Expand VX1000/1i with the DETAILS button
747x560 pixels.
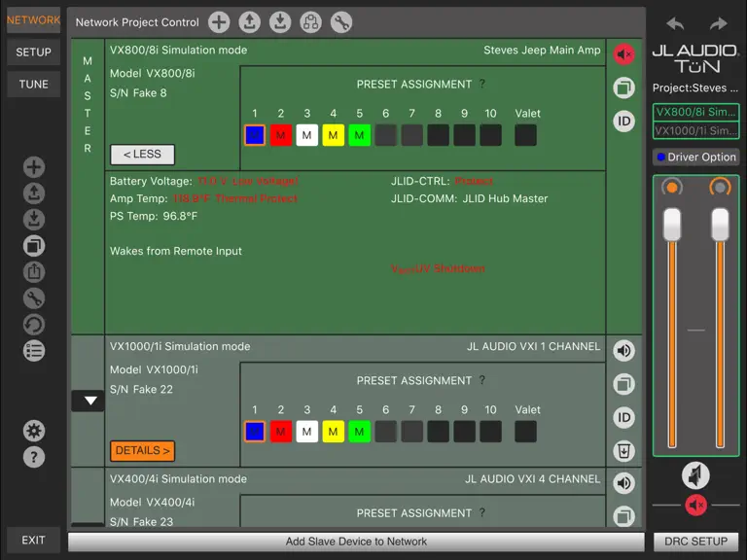tap(142, 450)
